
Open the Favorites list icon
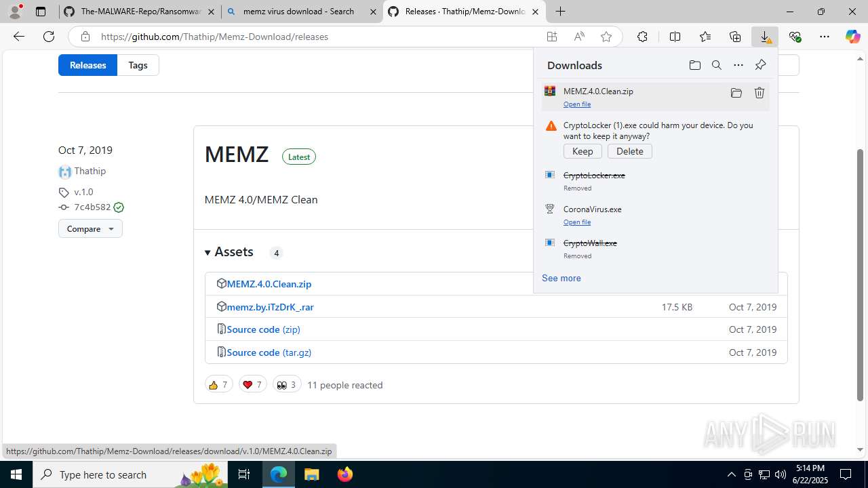click(x=705, y=37)
